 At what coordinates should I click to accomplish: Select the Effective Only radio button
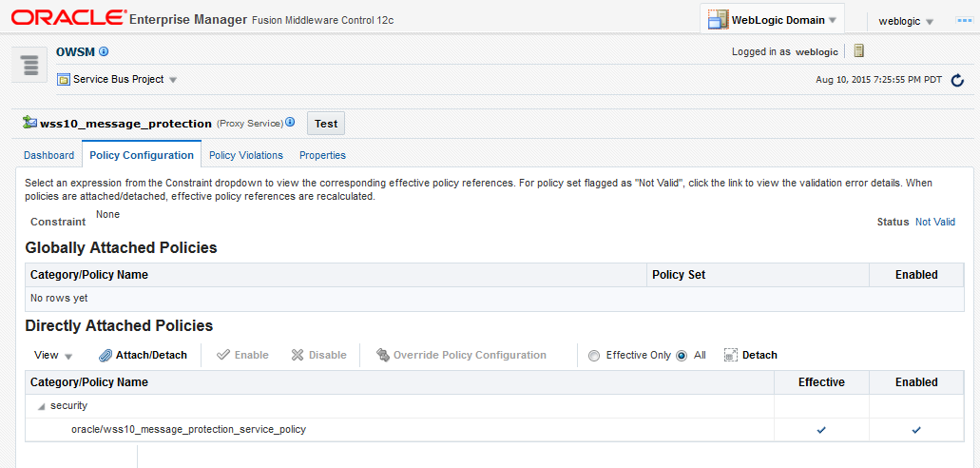594,356
